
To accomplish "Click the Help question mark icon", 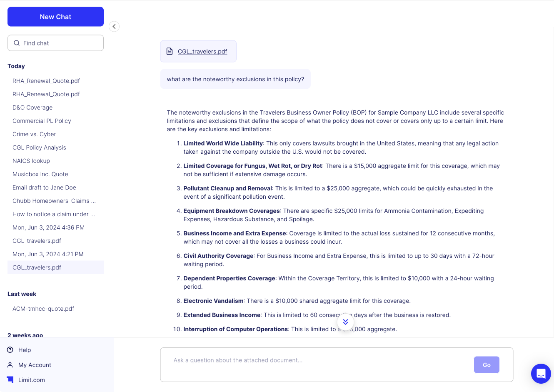I will pyautogui.click(x=10, y=350).
